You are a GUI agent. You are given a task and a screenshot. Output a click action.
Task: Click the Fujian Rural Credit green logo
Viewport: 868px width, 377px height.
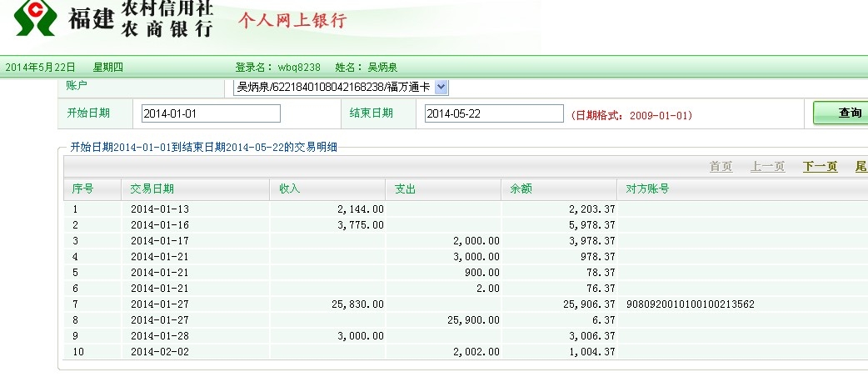point(36,18)
